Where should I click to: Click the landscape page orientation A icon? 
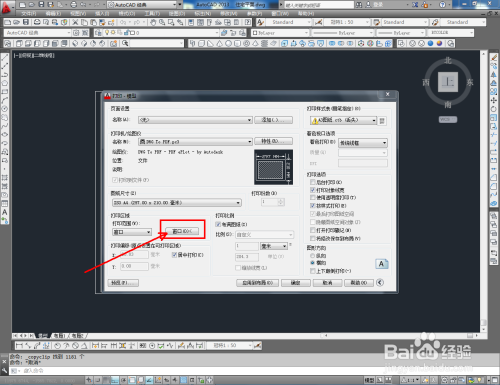pos(382,264)
